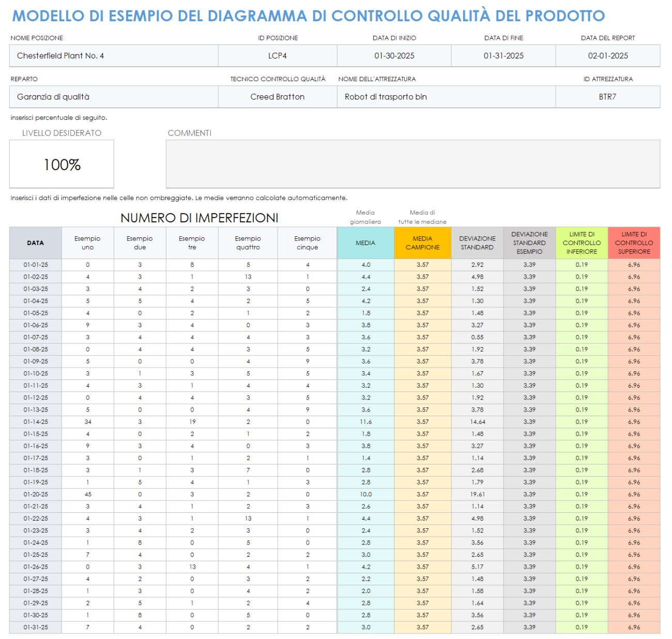The height and width of the screenshot is (639, 672).
Task: Select the technician field showing Creed Bratton
Action: click(278, 97)
